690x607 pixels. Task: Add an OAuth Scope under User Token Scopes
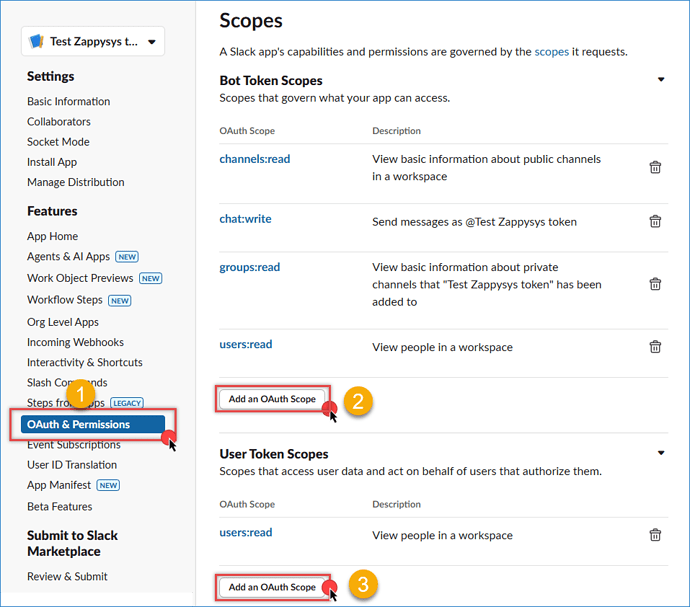point(272,587)
